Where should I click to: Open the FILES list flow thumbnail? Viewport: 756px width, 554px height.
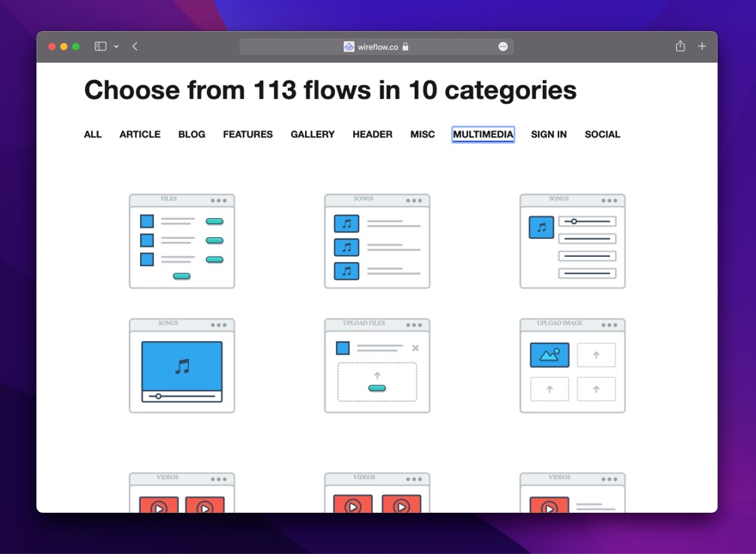click(182, 241)
